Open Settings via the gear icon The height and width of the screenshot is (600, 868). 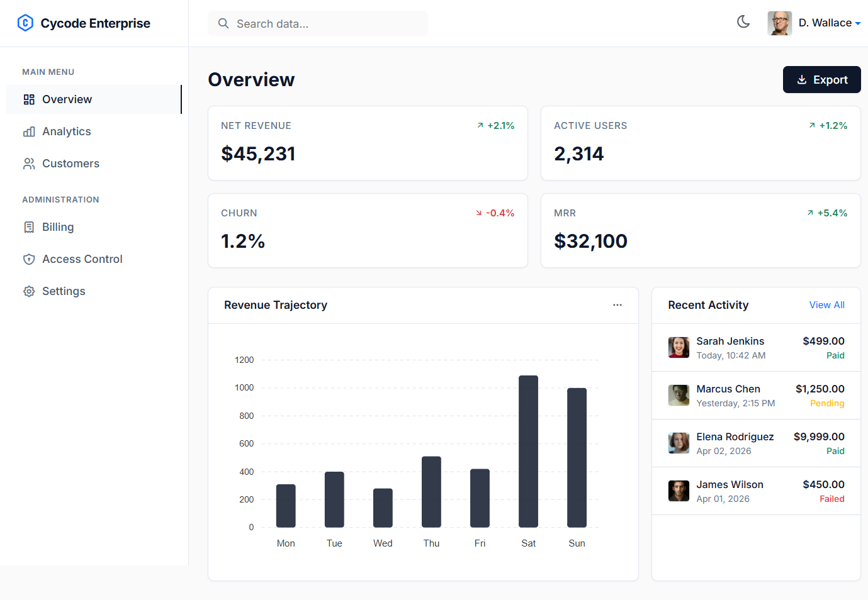point(28,291)
